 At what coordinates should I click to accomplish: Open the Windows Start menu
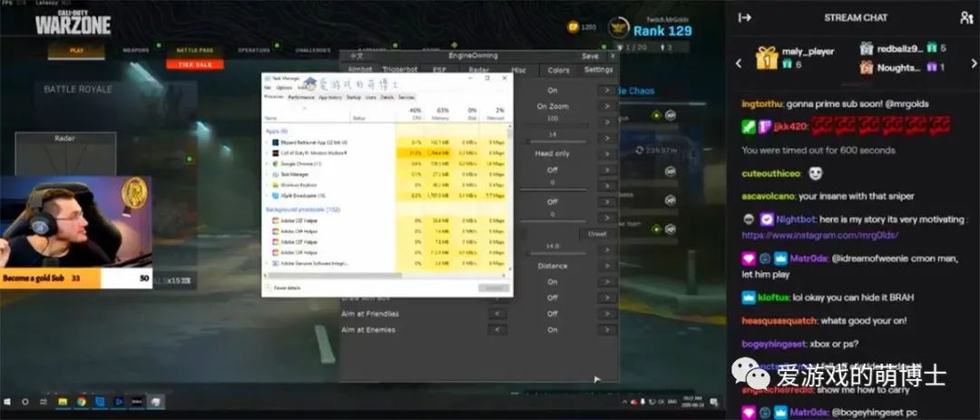8,401
